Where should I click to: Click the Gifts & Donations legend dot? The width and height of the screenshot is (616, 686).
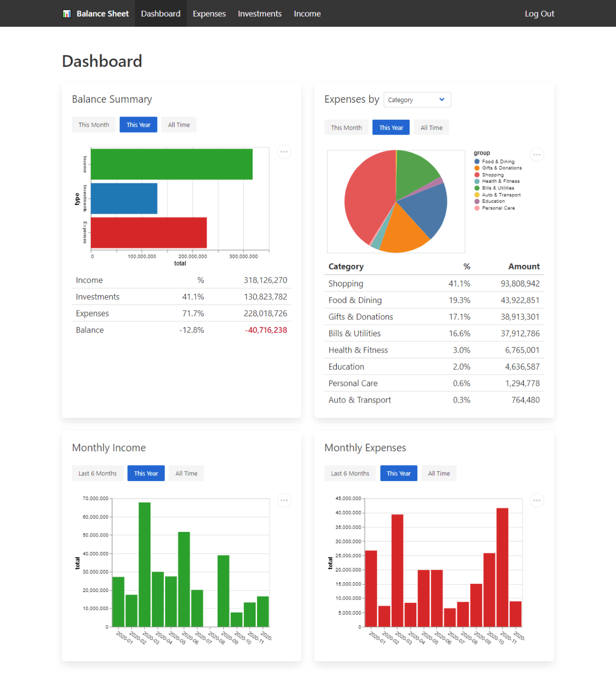coord(477,168)
